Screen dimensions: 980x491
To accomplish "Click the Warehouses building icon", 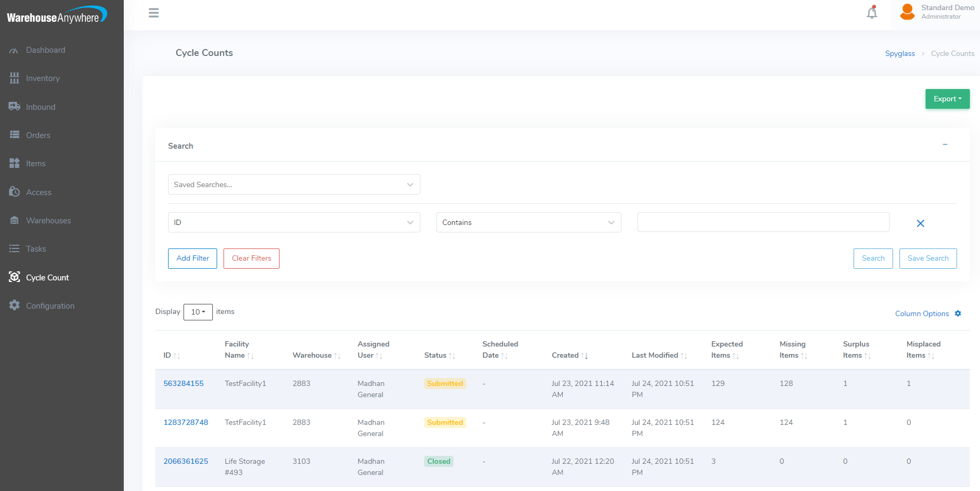I will [x=14, y=220].
